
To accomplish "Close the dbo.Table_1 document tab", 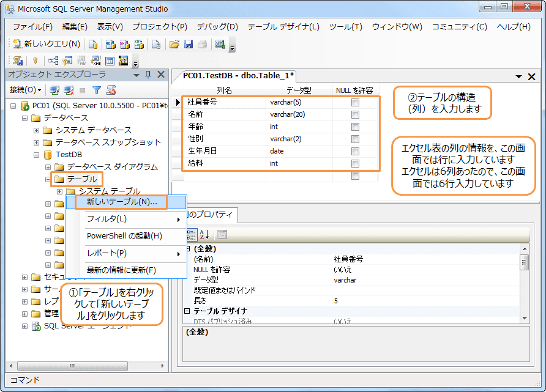I will click(x=531, y=77).
